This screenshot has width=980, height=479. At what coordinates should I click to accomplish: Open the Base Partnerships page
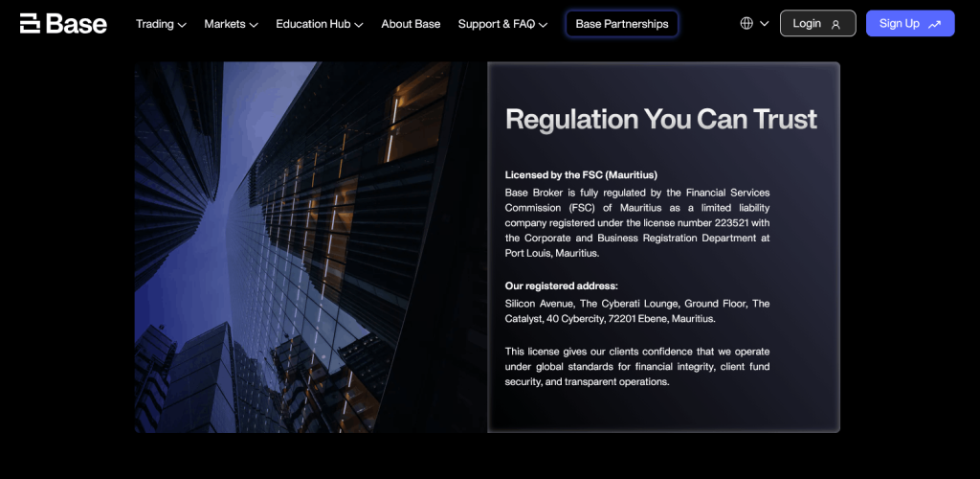click(622, 24)
